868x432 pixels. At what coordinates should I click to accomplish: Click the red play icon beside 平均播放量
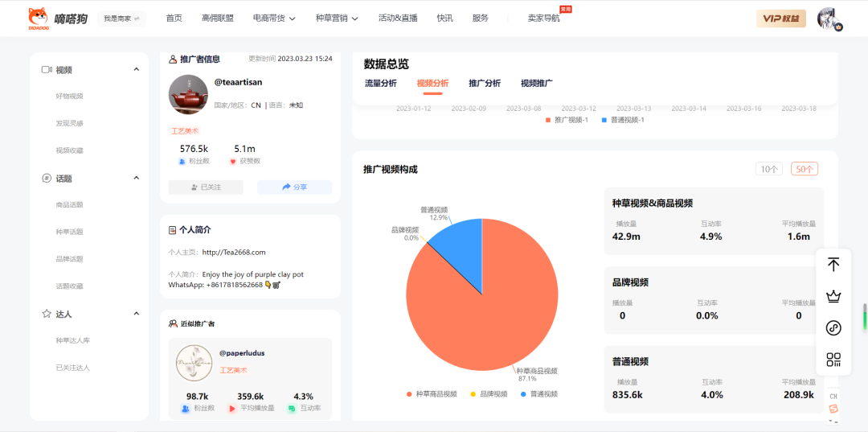(x=232, y=408)
